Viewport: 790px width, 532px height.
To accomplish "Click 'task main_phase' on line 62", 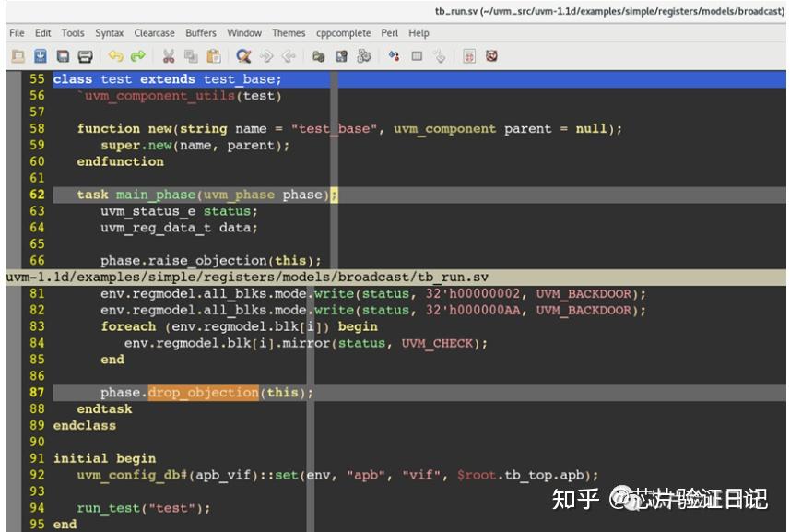I will [136, 195].
